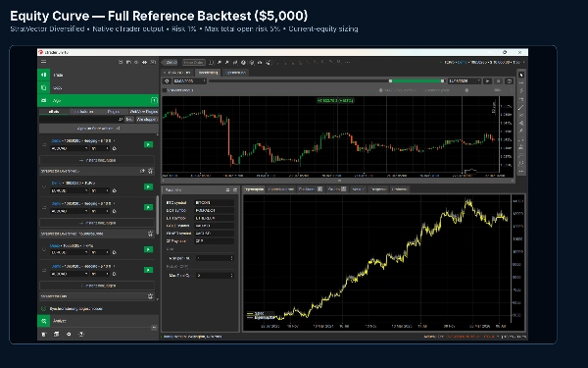
Task: Open the Optimisation tab
Action: (x=235, y=73)
